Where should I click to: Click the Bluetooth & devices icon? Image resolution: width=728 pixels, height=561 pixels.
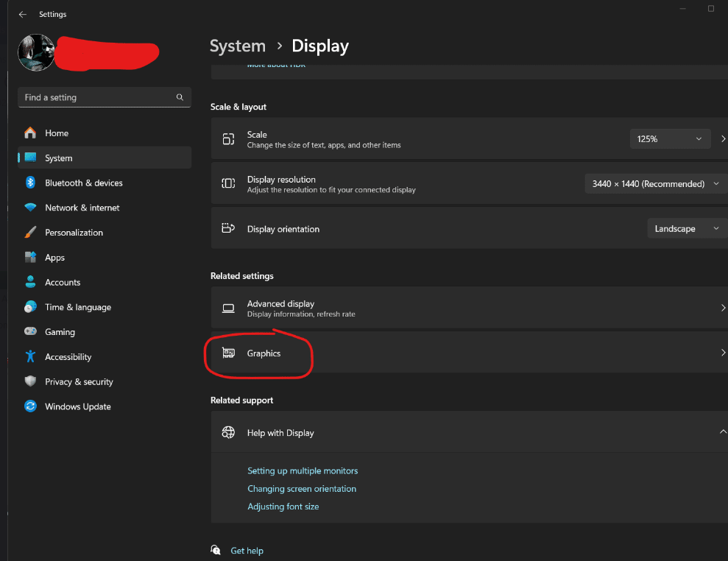pos(30,183)
